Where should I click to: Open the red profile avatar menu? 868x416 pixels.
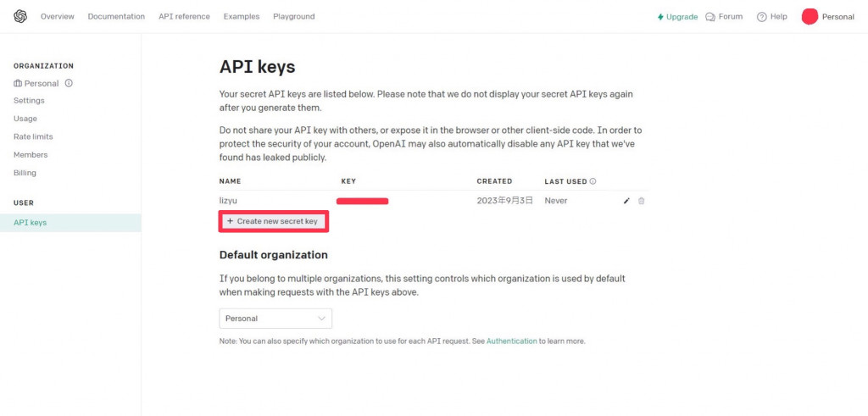click(810, 17)
